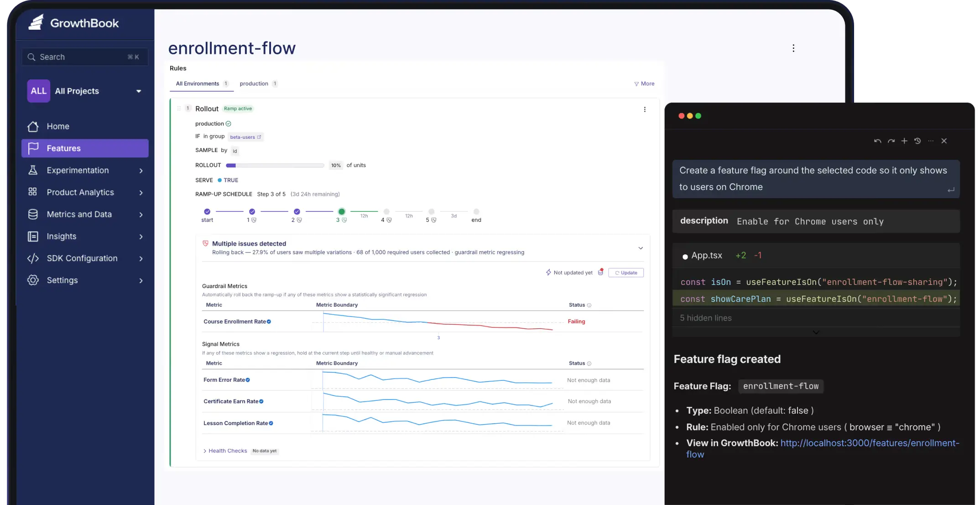Select the Features flag icon in sidebar
The height and width of the screenshot is (505, 980).
click(33, 148)
